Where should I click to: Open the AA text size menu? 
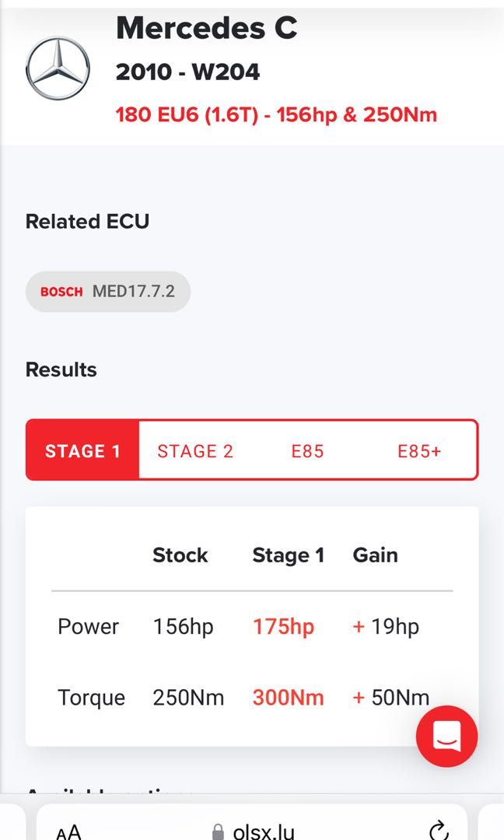(x=68, y=831)
